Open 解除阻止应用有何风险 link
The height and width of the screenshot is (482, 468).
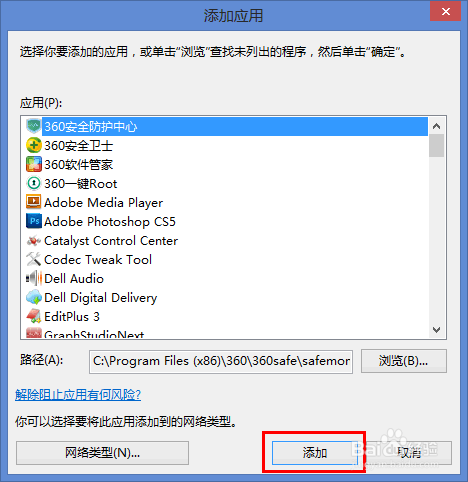[x=78, y=395]
